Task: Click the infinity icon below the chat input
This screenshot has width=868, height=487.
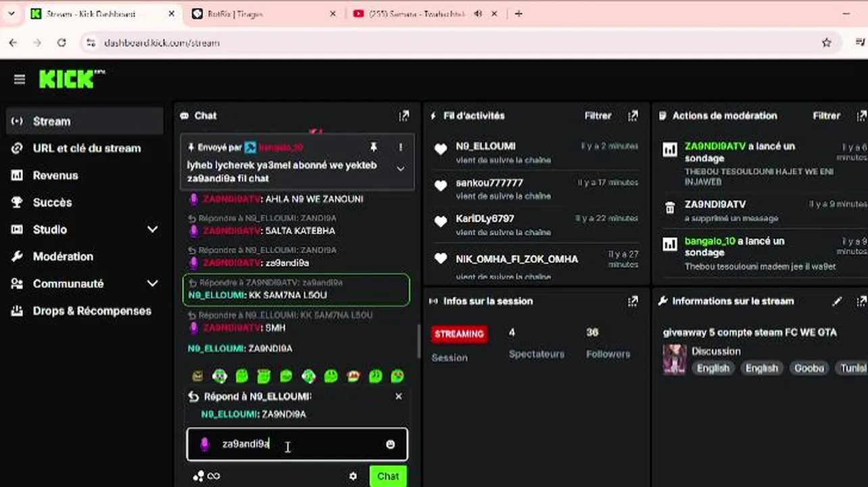Action: (214, 476)
